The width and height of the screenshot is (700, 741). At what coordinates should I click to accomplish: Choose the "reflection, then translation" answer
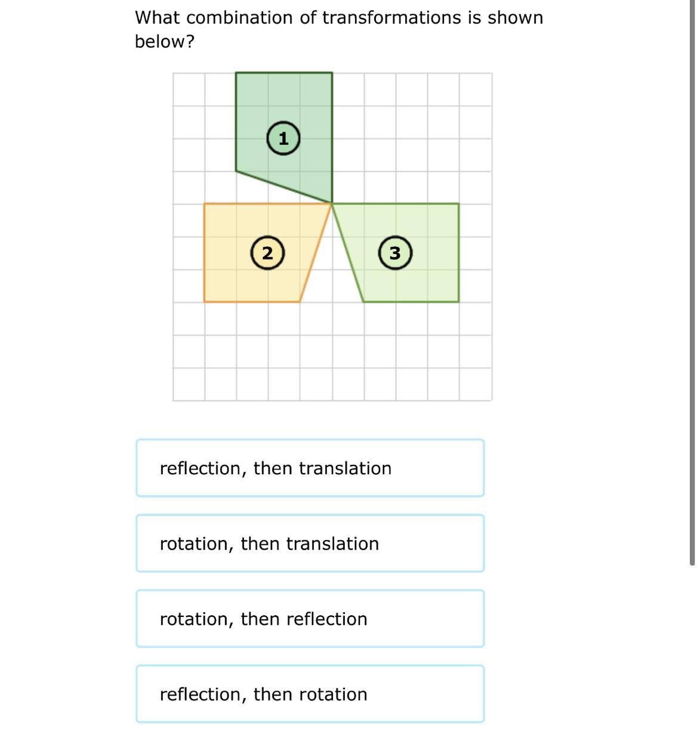click(310, 468)
